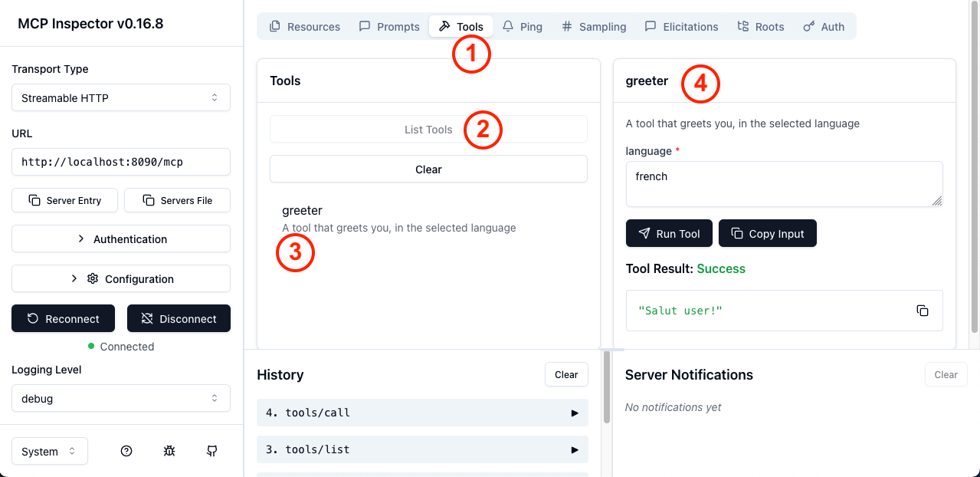The height and width of the screenshot is (477, 980).
Task: Open the bug report icon
Action: tap(169, 451)
